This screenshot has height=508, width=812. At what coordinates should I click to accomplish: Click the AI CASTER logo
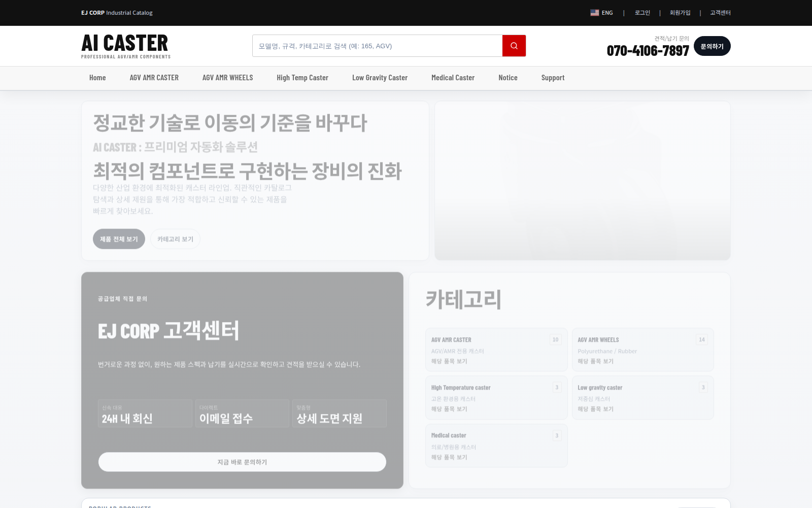[x=125, y=46]
